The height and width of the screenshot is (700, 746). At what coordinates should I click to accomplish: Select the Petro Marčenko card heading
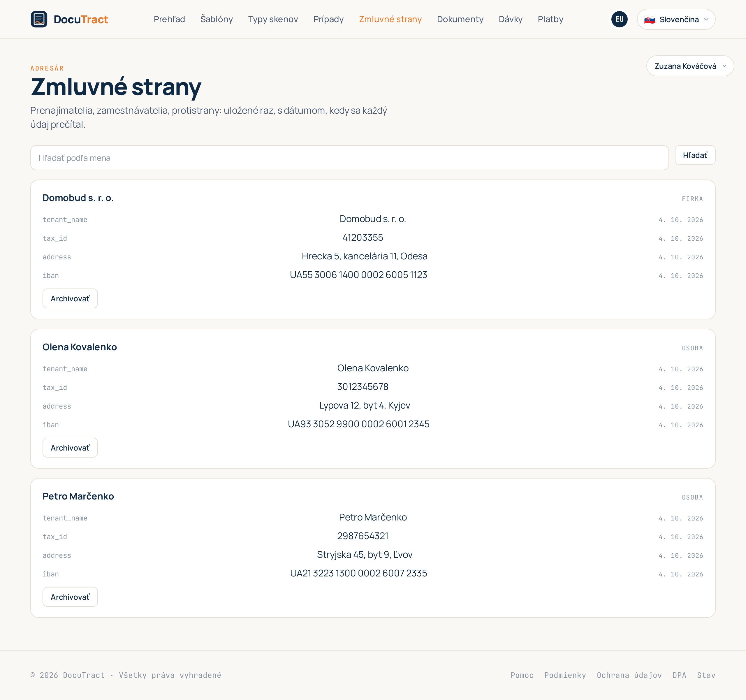pos(78,496)
